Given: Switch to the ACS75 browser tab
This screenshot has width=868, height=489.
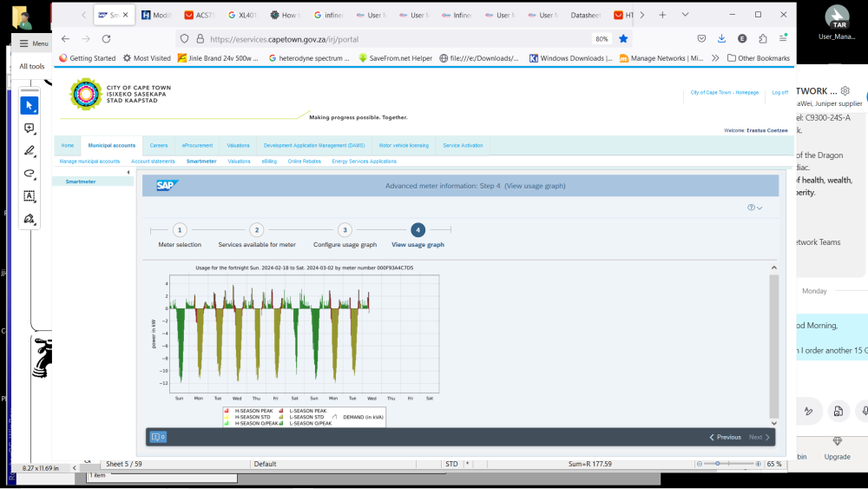Looking at the screenshot, I should click(200, 15).
